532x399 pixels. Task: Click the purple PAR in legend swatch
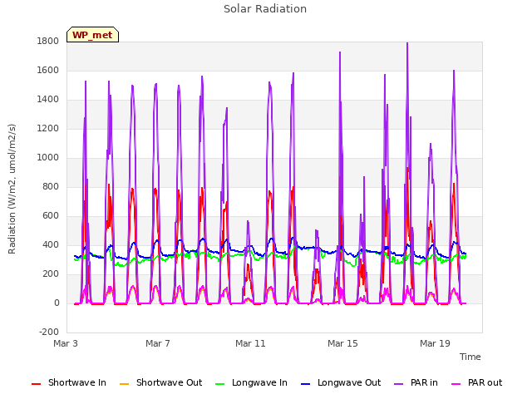pyautogui.click(x=398, y=384)
